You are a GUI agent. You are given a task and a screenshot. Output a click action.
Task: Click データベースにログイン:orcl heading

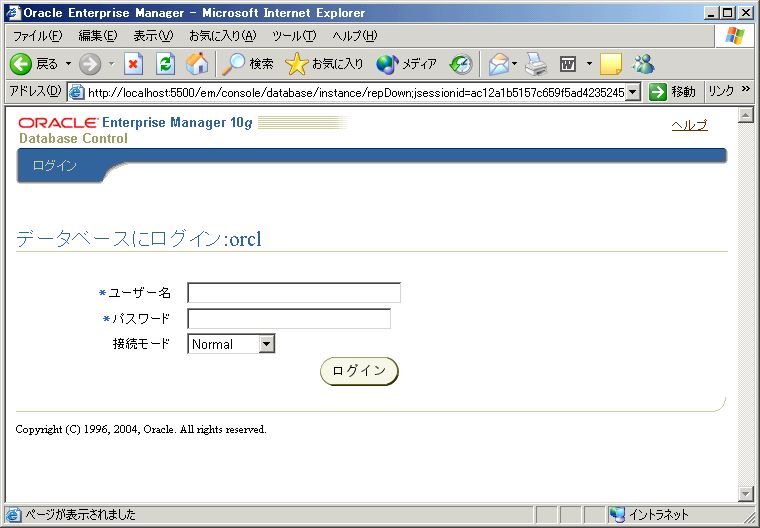point(139,239)
